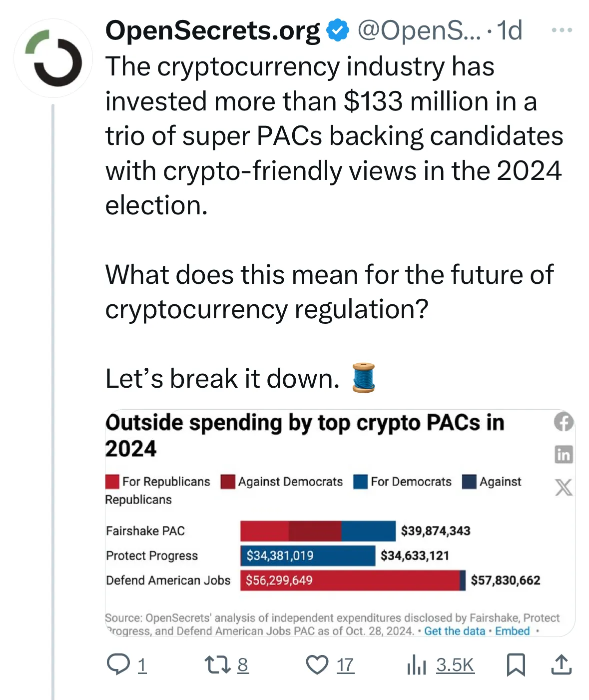Screen dimensions: 589x700
Task: Open the OpenSecrets profile avatar
Action: click(x=53, y=58)
